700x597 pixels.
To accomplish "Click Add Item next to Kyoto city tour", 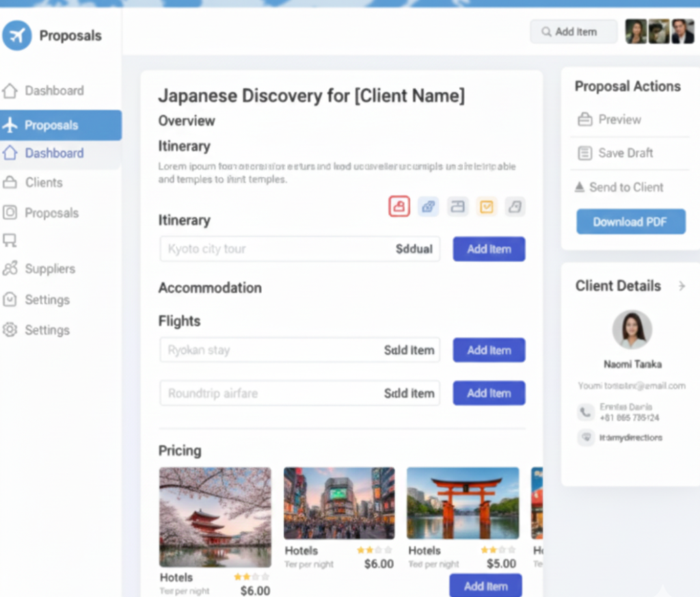I will point(489,249).
